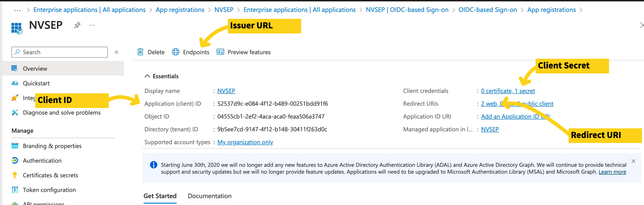This screenshot has width=644, height=205.
Task: Click the Preview features icon
Action: point(220,52)
